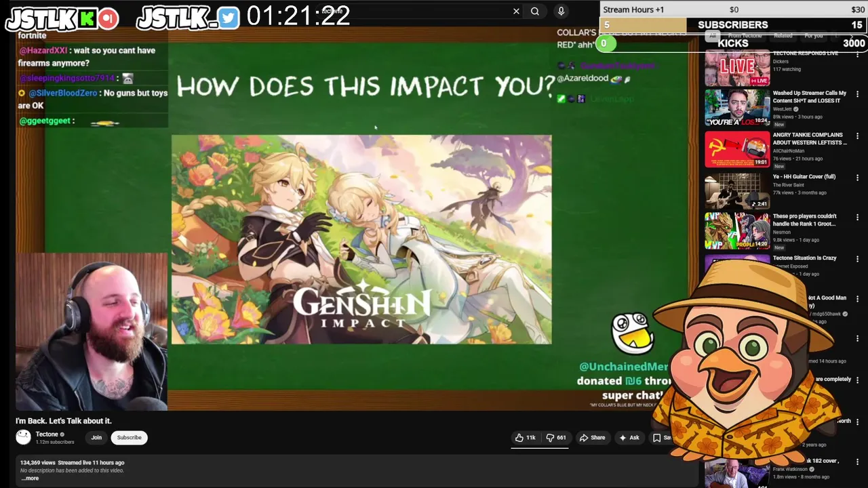The image size is (868, 488).
Task: Open more options for 'Not A Good Man' video
Action: [857, 299]
